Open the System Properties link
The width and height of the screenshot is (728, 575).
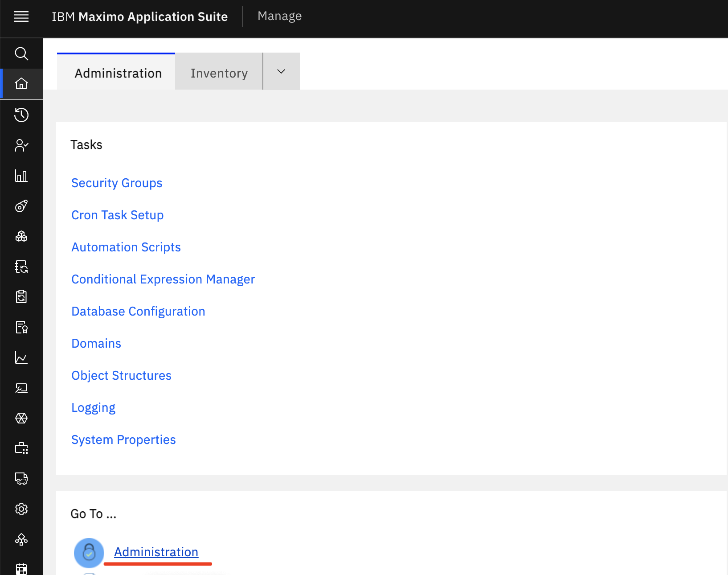pos(123,440)
